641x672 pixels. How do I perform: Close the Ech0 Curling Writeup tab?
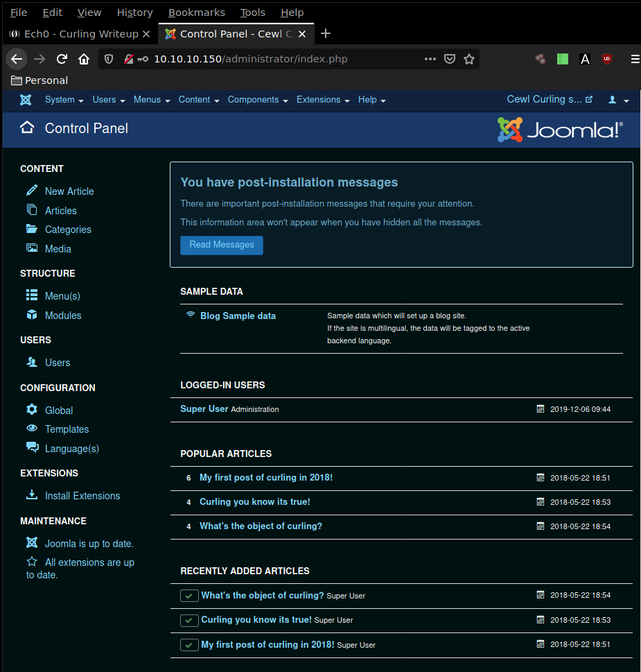[x=146, y=34]
